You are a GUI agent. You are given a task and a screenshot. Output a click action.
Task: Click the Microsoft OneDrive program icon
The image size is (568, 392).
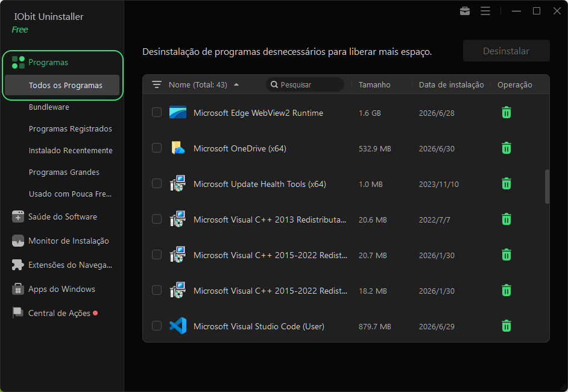coord(178,148)
